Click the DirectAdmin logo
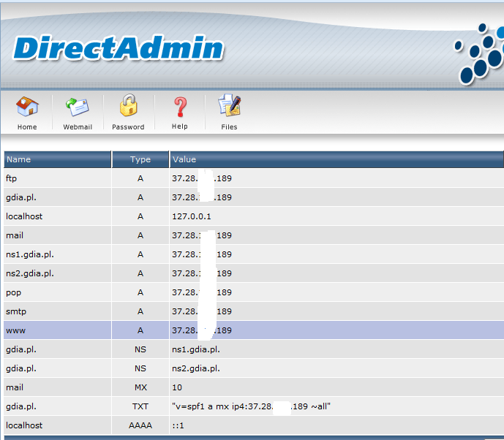Image resolution: width=504 pixels, height=440 pixels. (118, 48)
